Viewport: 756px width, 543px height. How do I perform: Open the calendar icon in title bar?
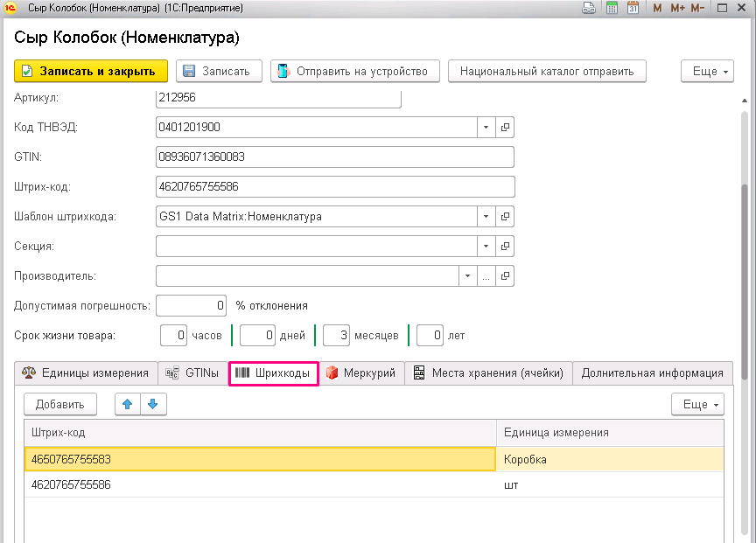633,8
